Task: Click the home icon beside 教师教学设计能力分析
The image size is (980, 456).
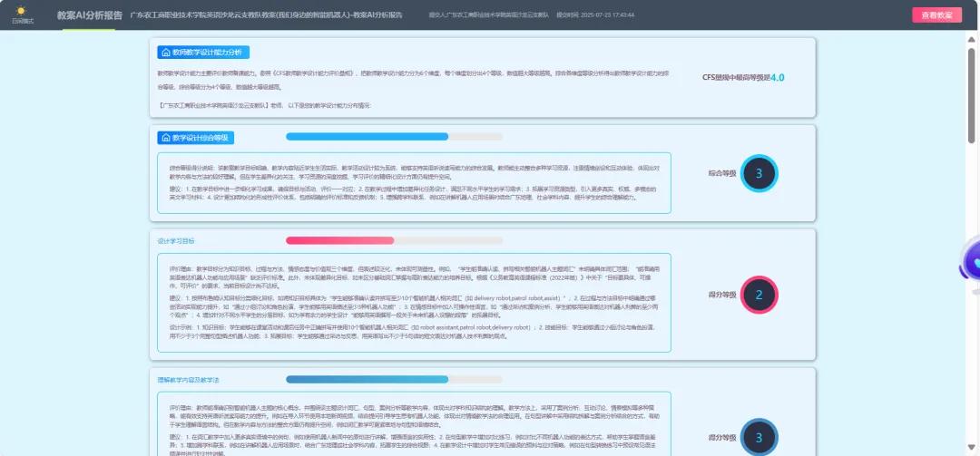Action: tap(165, 53)
